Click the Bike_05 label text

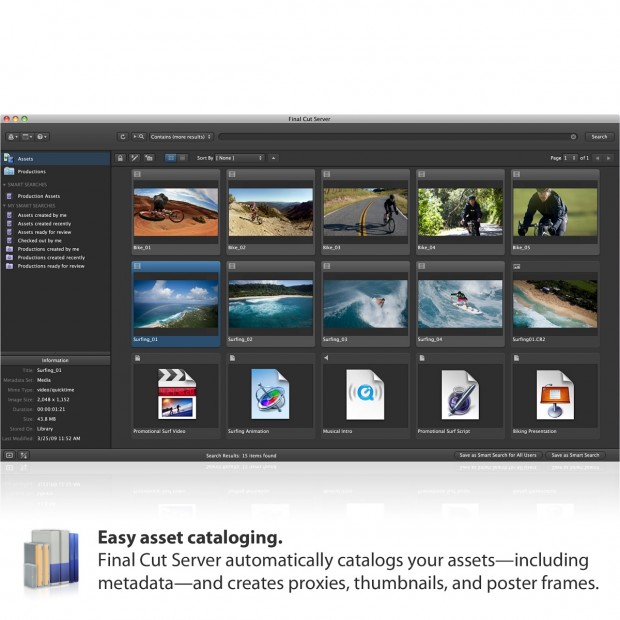[521, 248]
